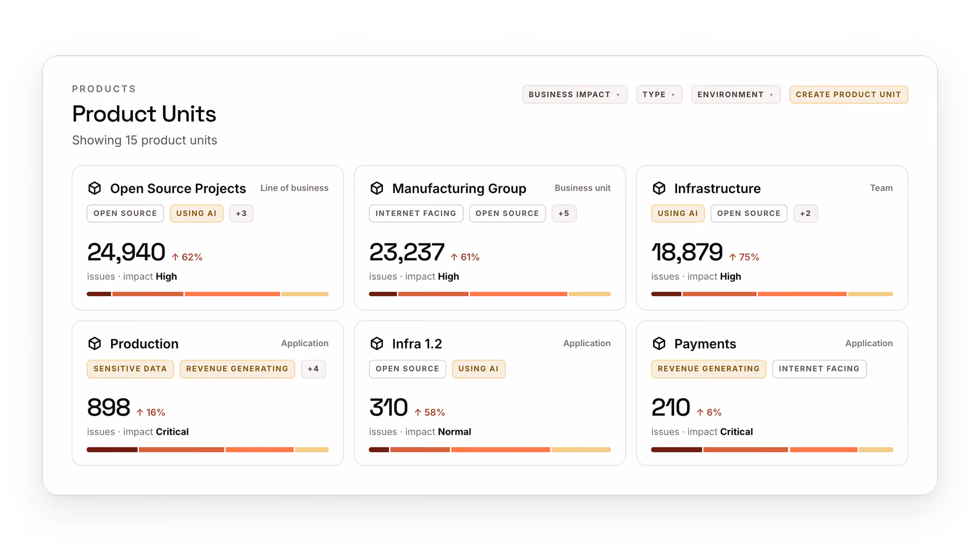Image resolution: width=980 pixels, height=551 pixels.
Task: Open the Infra 1.2 product unit
Action: point(417,343)
